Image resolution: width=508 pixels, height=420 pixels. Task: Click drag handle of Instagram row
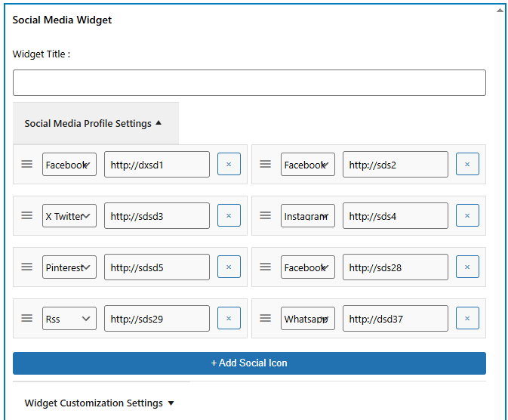[265, 216]
